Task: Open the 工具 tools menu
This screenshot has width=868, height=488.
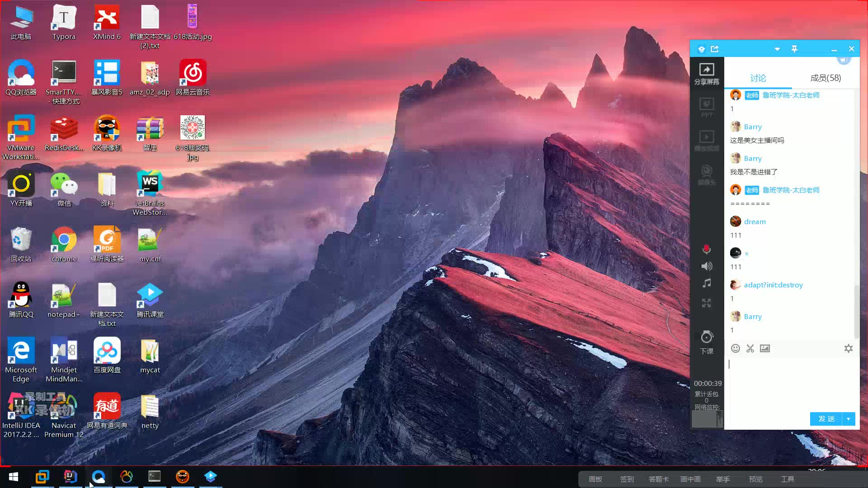Action: click(x=788, y=479)
